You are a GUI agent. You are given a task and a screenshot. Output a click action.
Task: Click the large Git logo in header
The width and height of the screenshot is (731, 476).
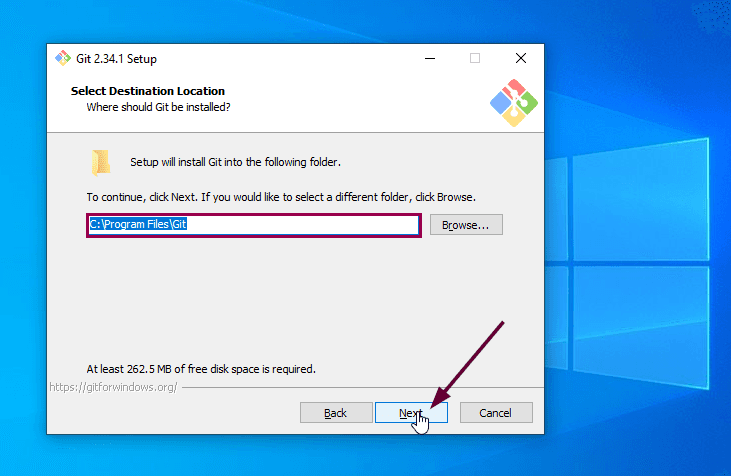pos(514,103)
